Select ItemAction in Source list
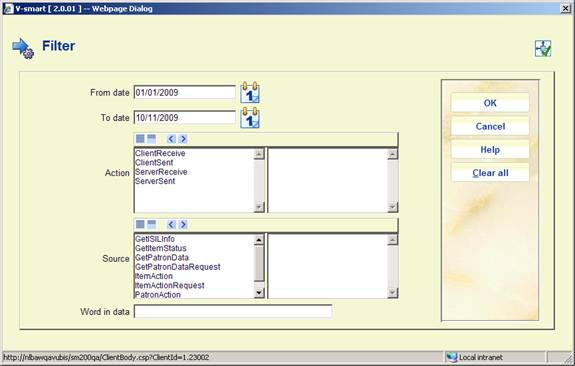 click(x=154, y=276)
